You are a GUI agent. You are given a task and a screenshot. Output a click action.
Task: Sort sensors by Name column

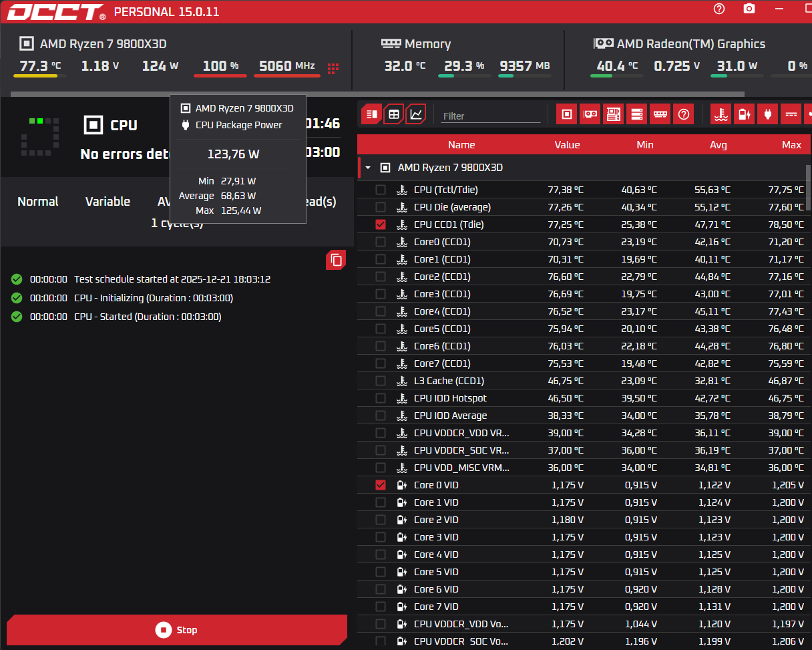click(x=461, y=144)
